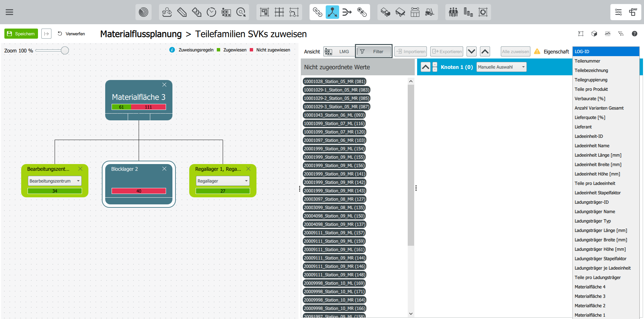Viewport: 644px width, 319px height.
Task: Select the merge arrows icon
Action: (347, 12)
